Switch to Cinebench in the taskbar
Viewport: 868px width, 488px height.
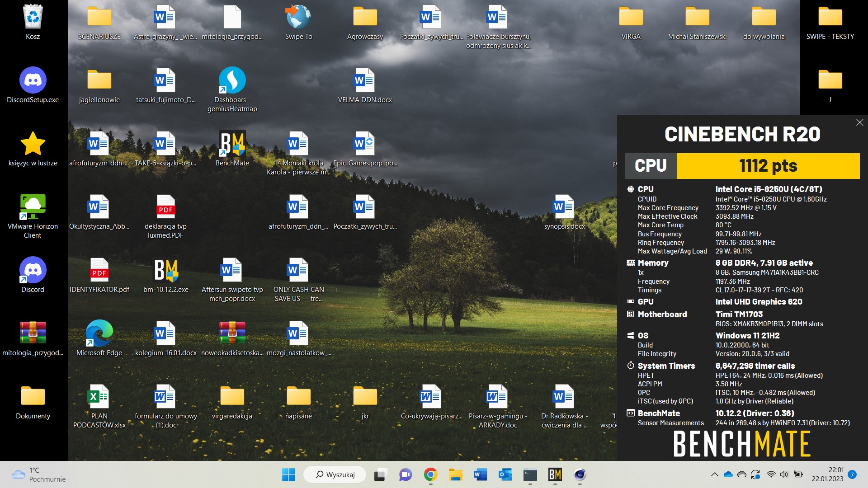click(x=580, y=474)
